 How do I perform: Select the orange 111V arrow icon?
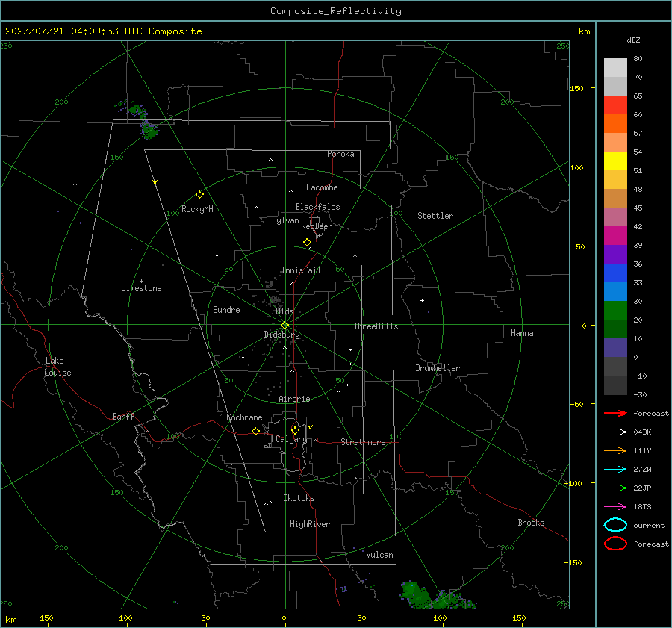tap(615, 450)
